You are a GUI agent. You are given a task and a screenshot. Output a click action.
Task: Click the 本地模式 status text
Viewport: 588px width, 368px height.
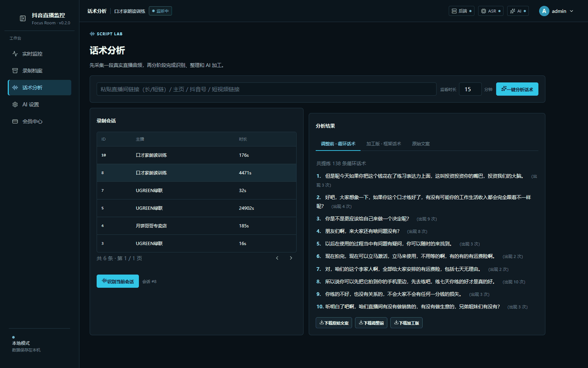point(21,343)
